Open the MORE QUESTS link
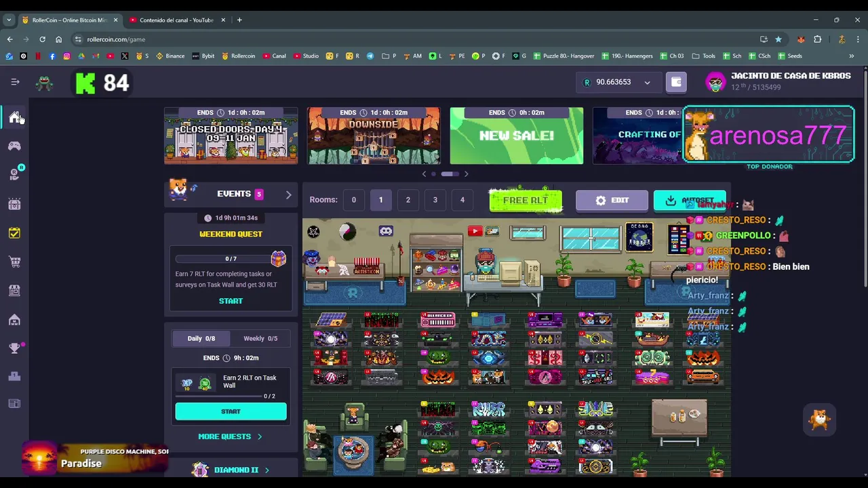This screenshot has width=868, height=488. [231, 436]
